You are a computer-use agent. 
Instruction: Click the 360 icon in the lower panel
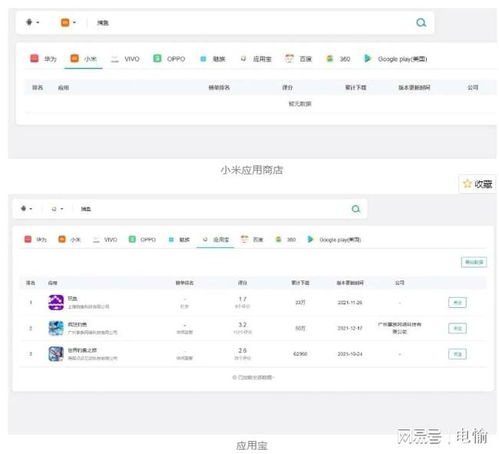pyautogui.click(x=278, y=239)
